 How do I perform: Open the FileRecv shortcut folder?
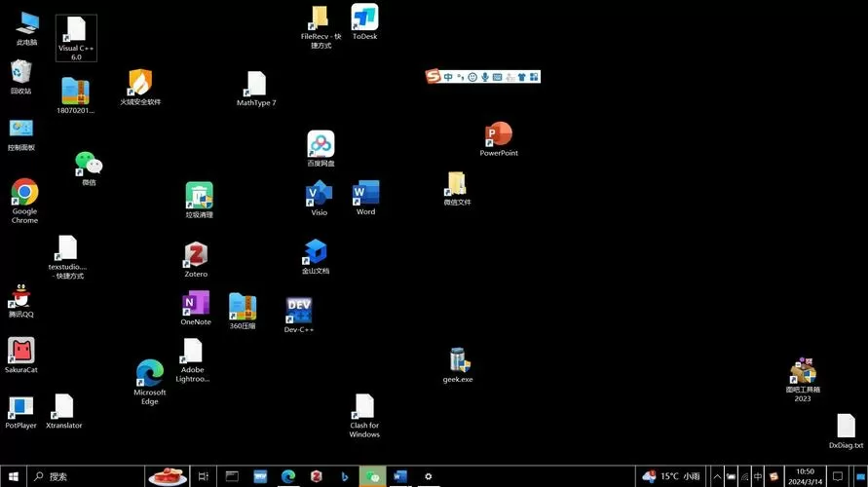(x=321, y=27)
